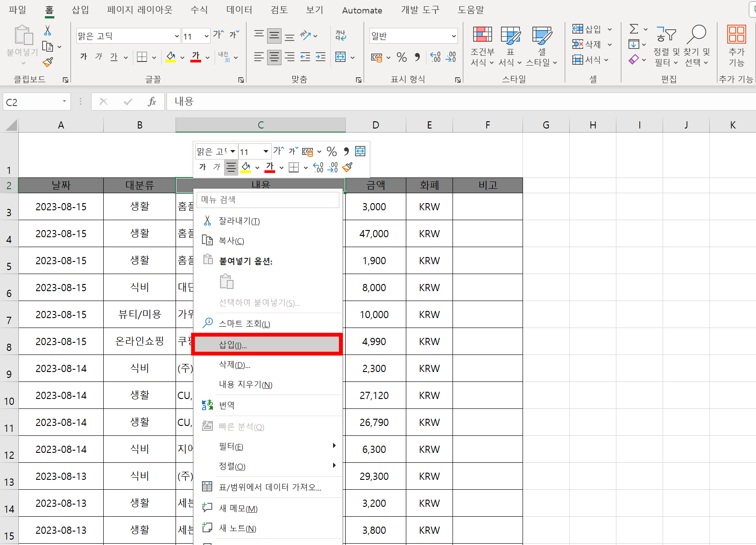The height and width of the screenshot is (545, 756).
Task: Open Find and Select menu
Action: [697, 46]
